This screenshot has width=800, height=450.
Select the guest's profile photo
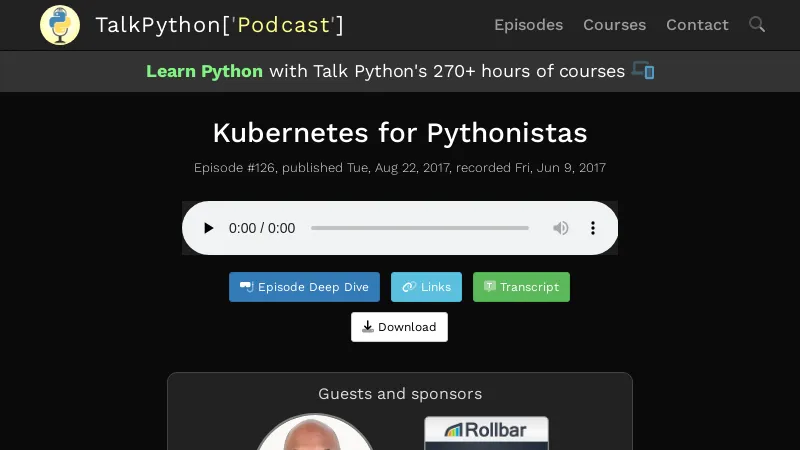point(315,434)
